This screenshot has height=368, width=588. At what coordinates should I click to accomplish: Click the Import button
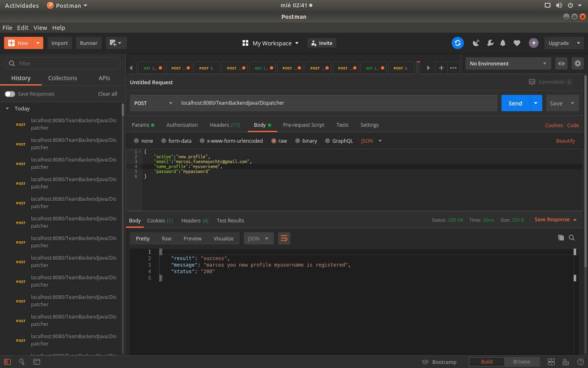60,43
